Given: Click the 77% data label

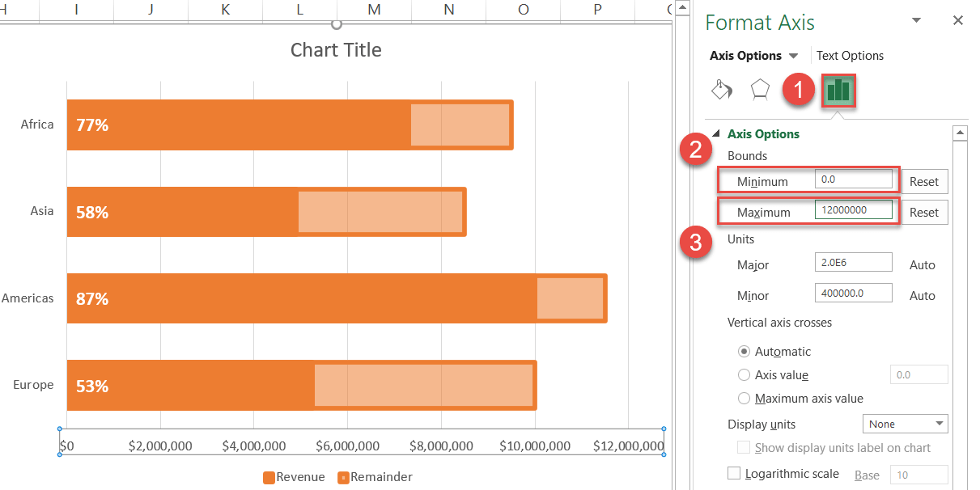Looking at the screenshot, I should (92, 125).
